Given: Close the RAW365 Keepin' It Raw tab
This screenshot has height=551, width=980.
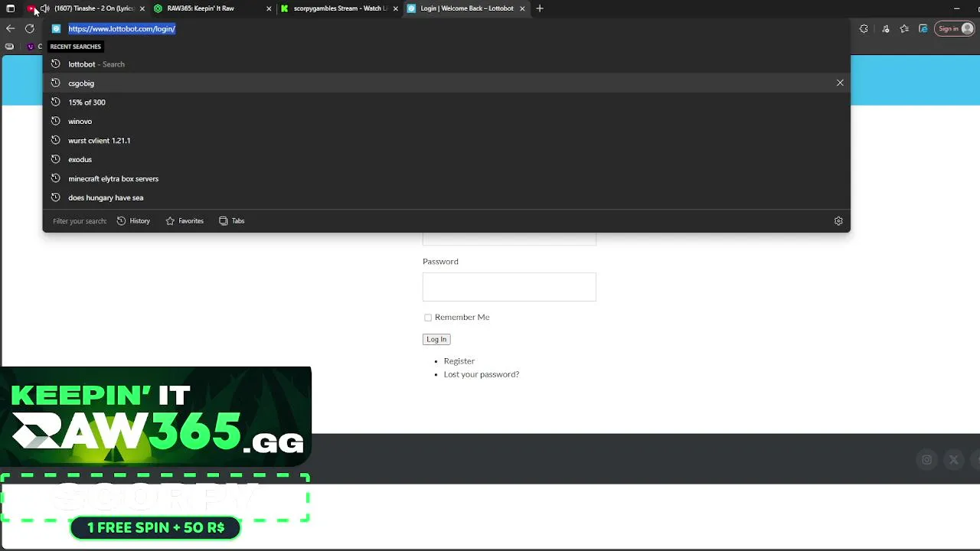Looking at the screenshot, I should (x=269, y=8).
